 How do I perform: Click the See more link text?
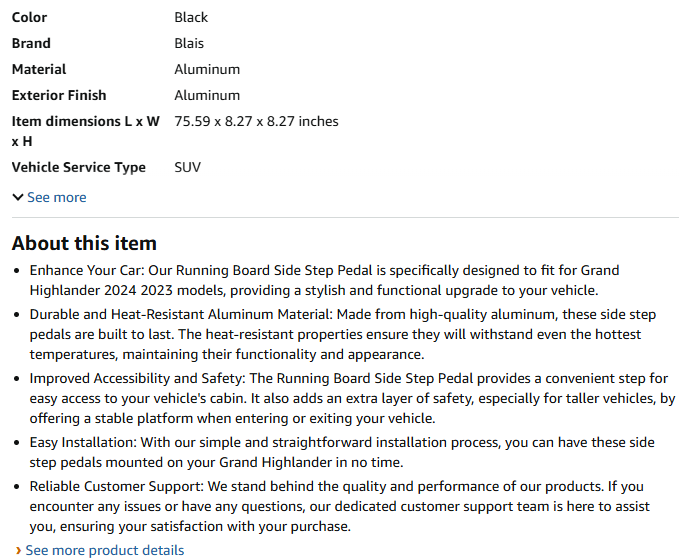pyautogui.click(x=57, y=198)
